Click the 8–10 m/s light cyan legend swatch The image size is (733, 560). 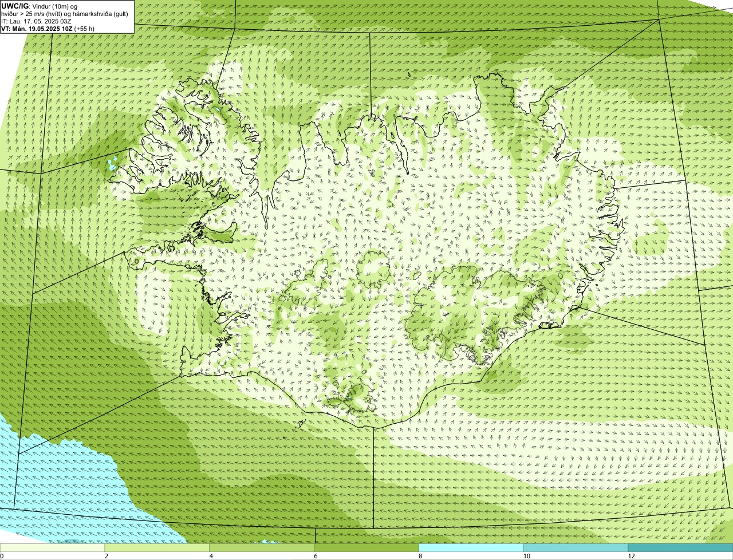point(471,547)
